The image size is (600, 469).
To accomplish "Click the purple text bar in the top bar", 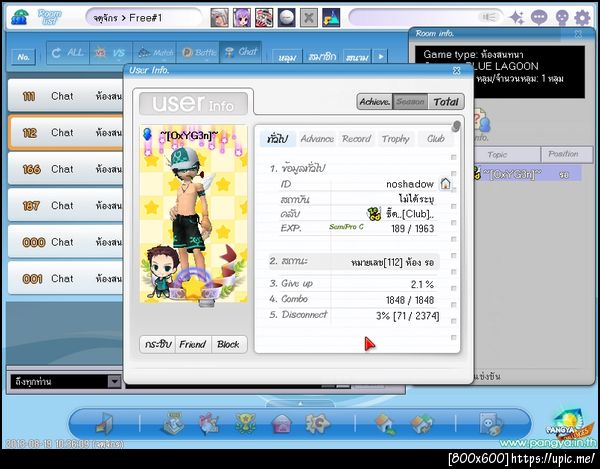I will point(425,18).
